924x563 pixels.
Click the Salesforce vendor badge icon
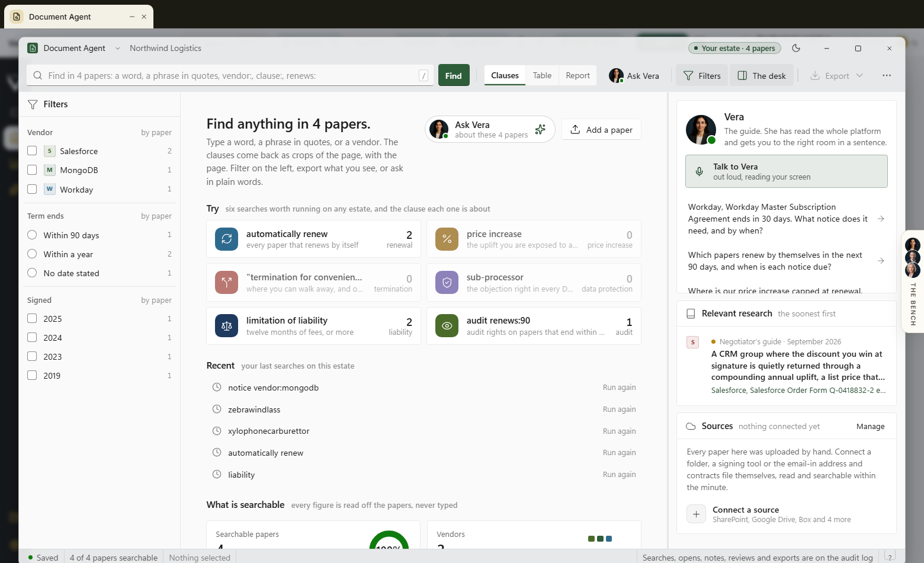pyautogui.click(x=50, y=151)
